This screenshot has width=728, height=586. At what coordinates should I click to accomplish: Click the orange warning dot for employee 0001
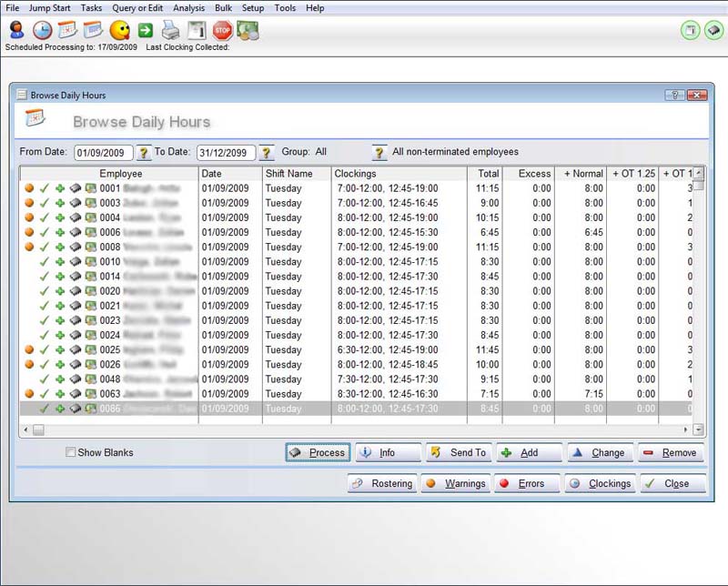(x=29, y=188)
